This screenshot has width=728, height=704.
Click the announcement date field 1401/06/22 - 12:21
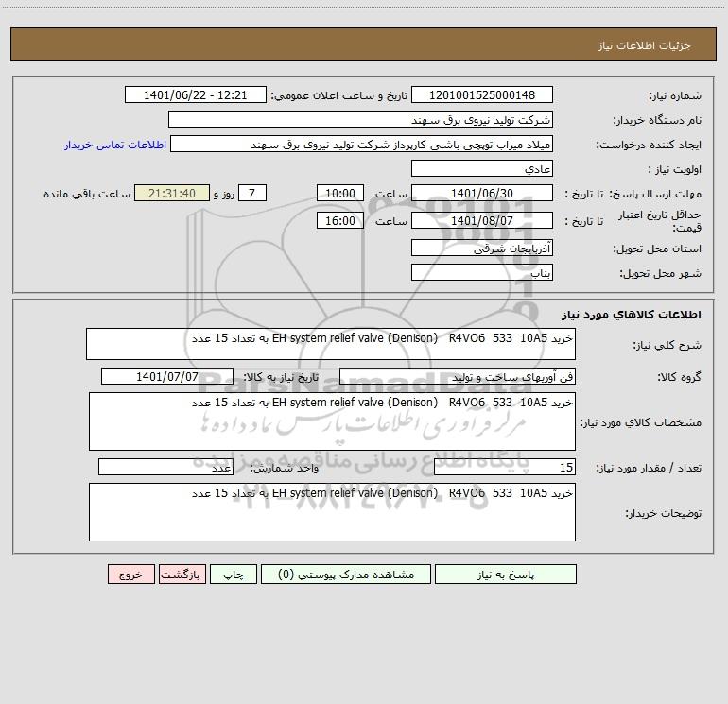click(196, 94)
